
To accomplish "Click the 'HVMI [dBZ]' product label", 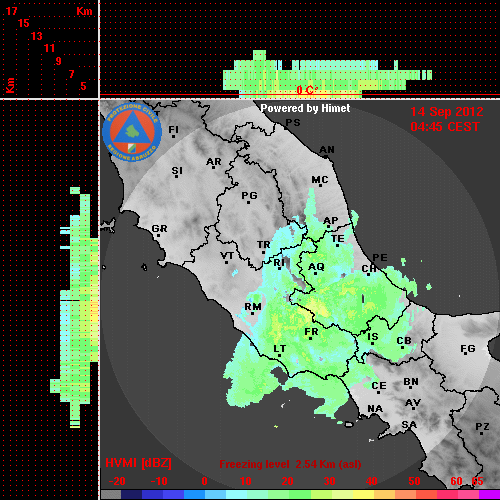I will [138, 463].
